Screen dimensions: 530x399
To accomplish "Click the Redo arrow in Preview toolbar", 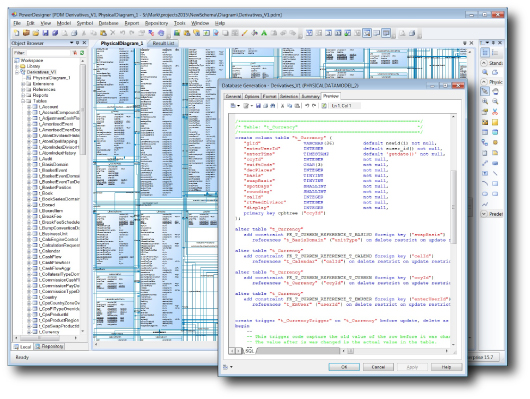I will tap(314, 106).
